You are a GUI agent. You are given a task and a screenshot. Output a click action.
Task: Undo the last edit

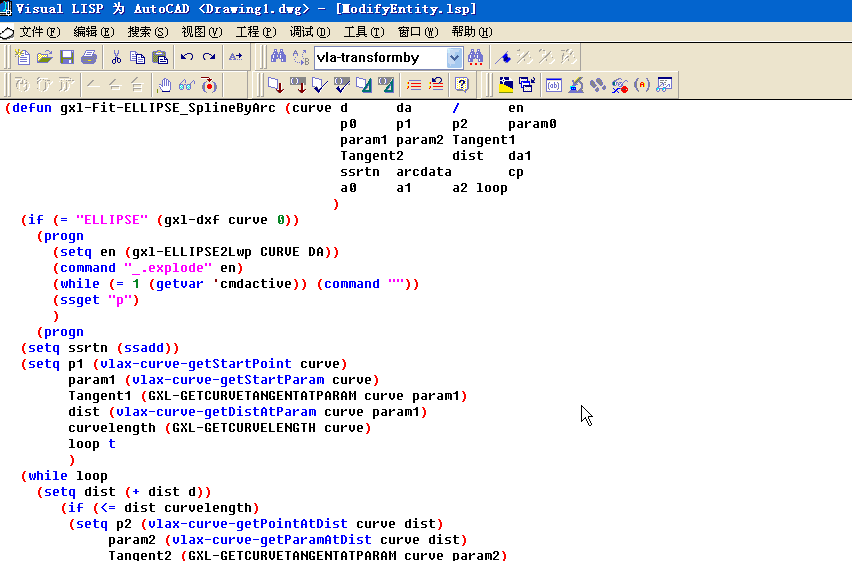(187, 57)
